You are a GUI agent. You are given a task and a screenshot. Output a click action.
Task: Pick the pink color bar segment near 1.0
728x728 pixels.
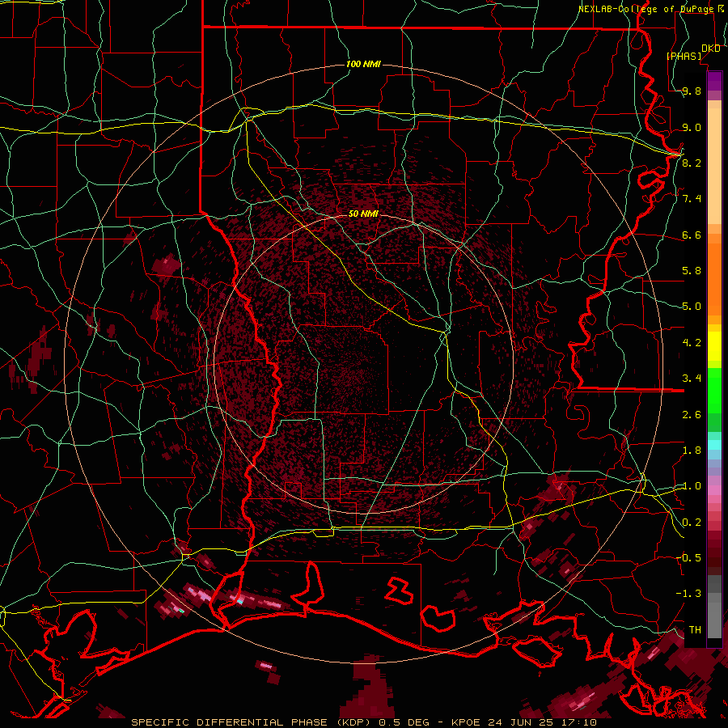point(714,489)
